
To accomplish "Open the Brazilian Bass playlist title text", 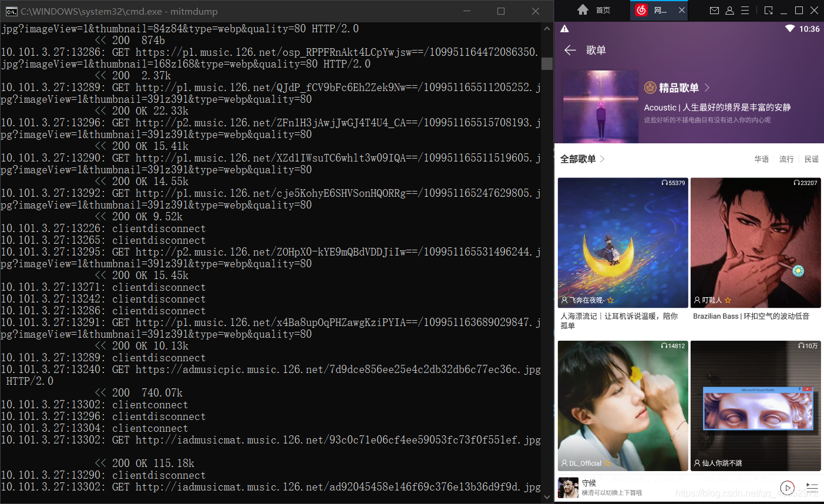I will coord(751,316).
